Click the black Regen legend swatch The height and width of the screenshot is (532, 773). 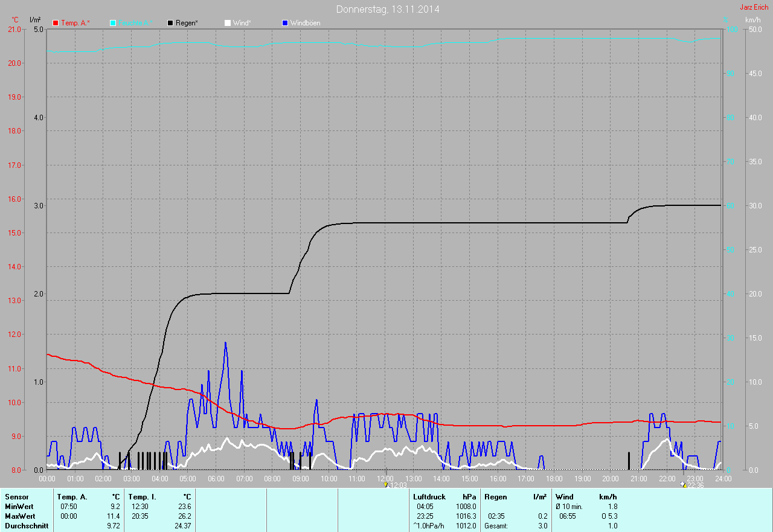pyautogui.click(x=170, y=23)
